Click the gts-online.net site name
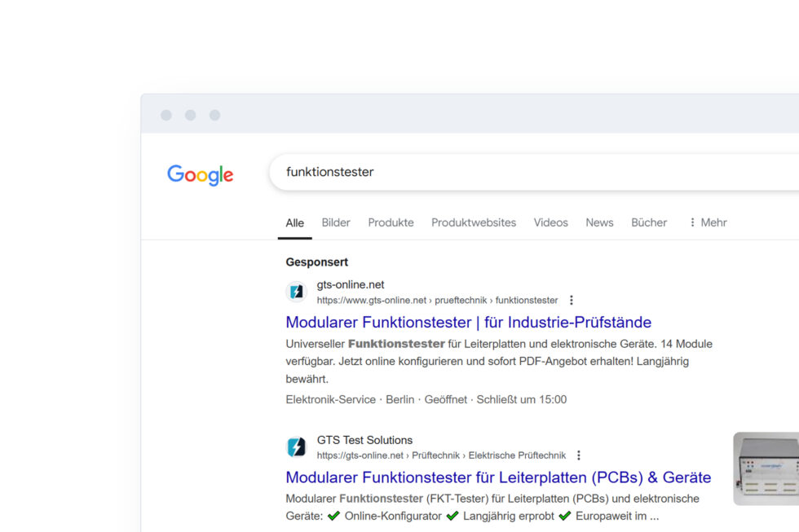Screen dimensions: 799x532 point(351,284)
